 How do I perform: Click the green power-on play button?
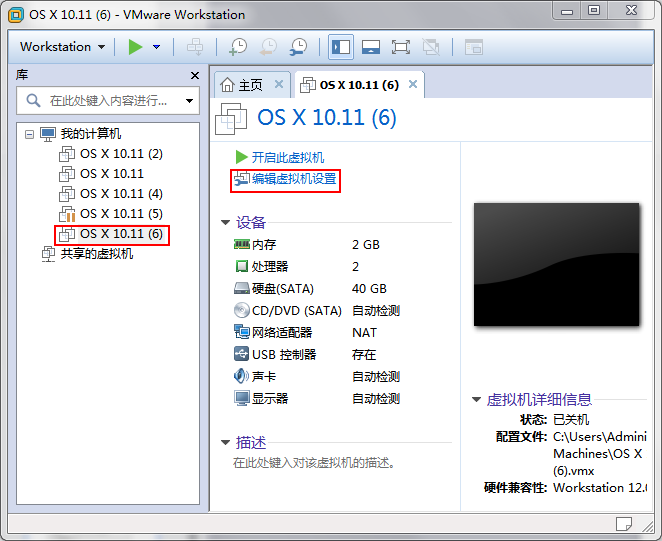[x=135, y=46]
